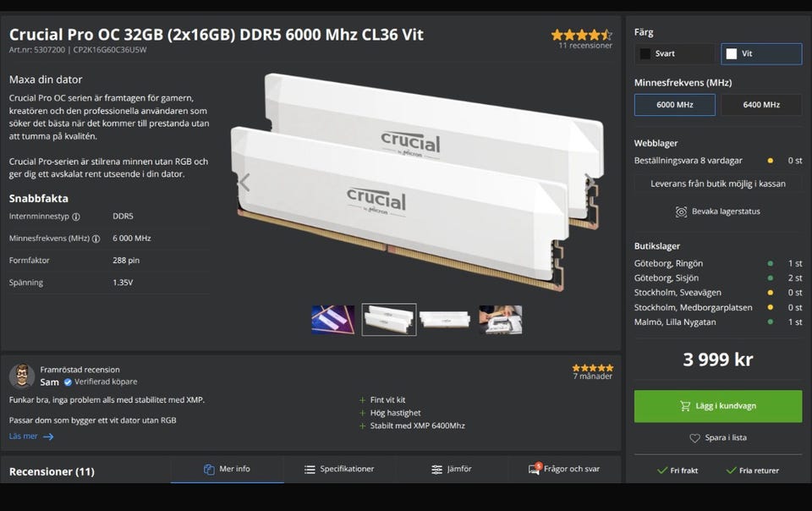This screenshot has height=511, width=812.
Task: Click the info icon beside Minnesfrekvens (MHz)
Action: 96,239
